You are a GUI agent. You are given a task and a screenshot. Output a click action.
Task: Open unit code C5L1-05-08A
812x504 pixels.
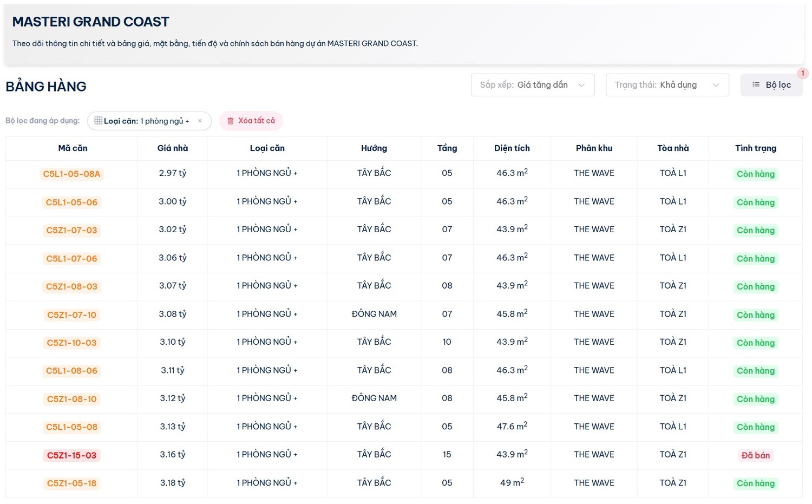[x=72, y=174]
